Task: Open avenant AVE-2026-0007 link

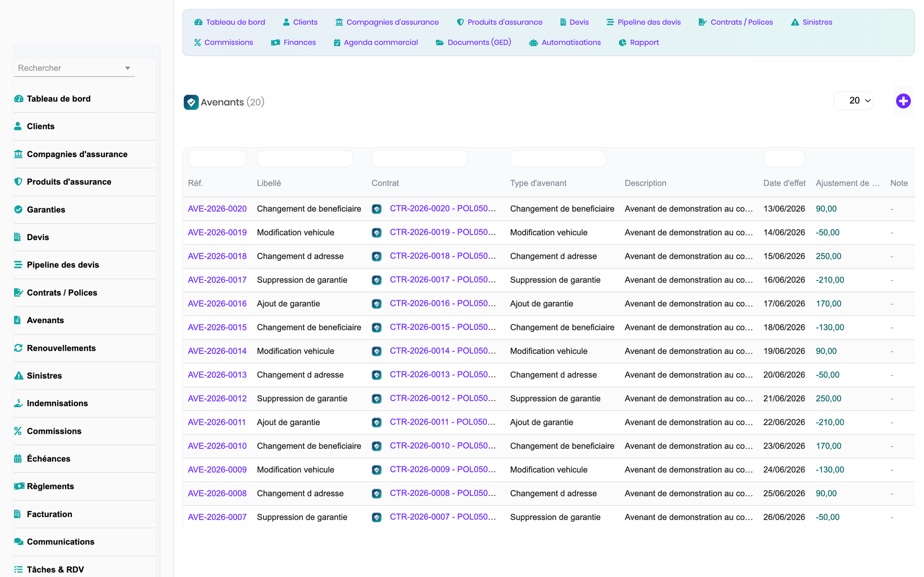Action: pos(217,517)
